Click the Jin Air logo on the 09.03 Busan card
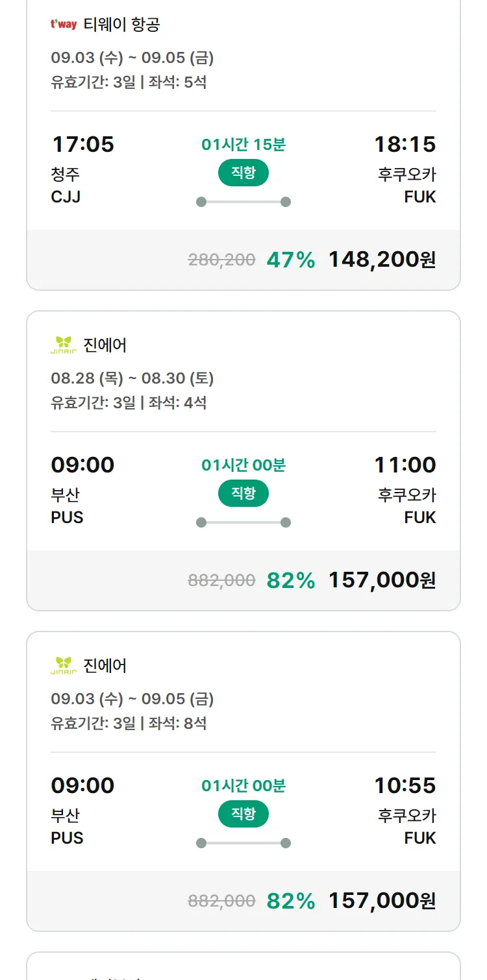487x980 pixels. [x=64, y=665]
